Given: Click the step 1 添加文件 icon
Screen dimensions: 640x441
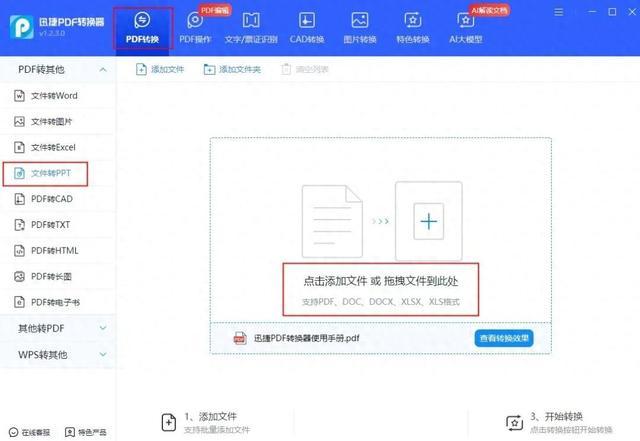Looking at the screenshot, I should tap(169, 423).
